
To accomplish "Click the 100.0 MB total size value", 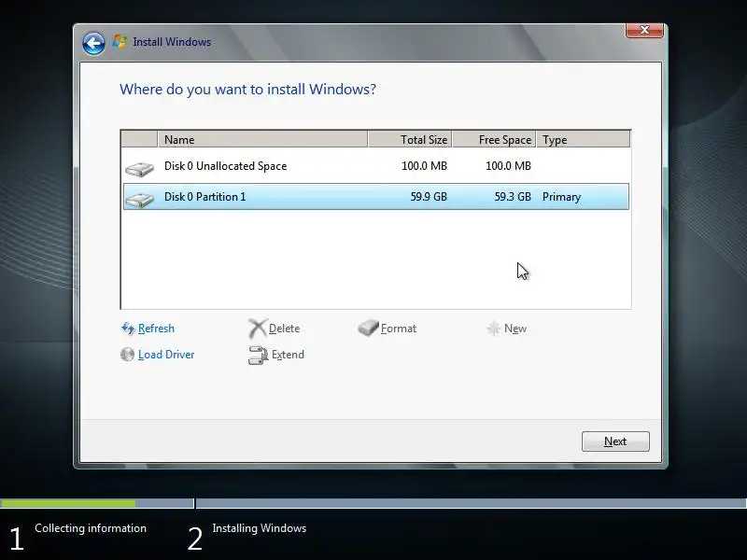I will coord(424,166).
